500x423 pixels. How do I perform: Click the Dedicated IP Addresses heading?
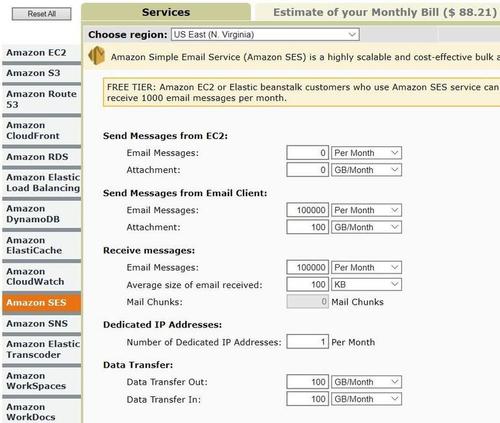pyautogui.click(x=162, y=325)
